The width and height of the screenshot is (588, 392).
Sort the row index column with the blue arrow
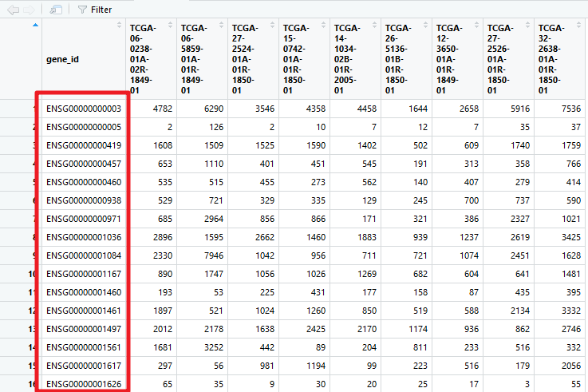pos(35,25)
